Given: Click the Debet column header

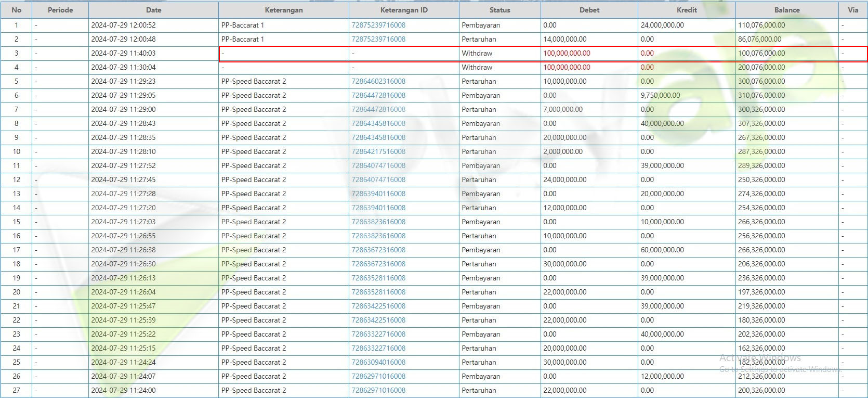Looking at the screenshot, I should tap(589, 10).
